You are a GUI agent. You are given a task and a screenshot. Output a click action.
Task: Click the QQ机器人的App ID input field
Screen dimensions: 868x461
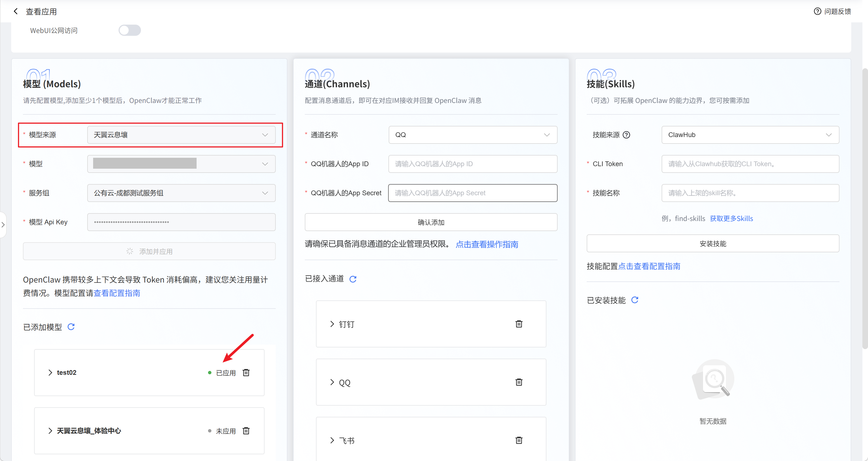[x=473, y=164]
